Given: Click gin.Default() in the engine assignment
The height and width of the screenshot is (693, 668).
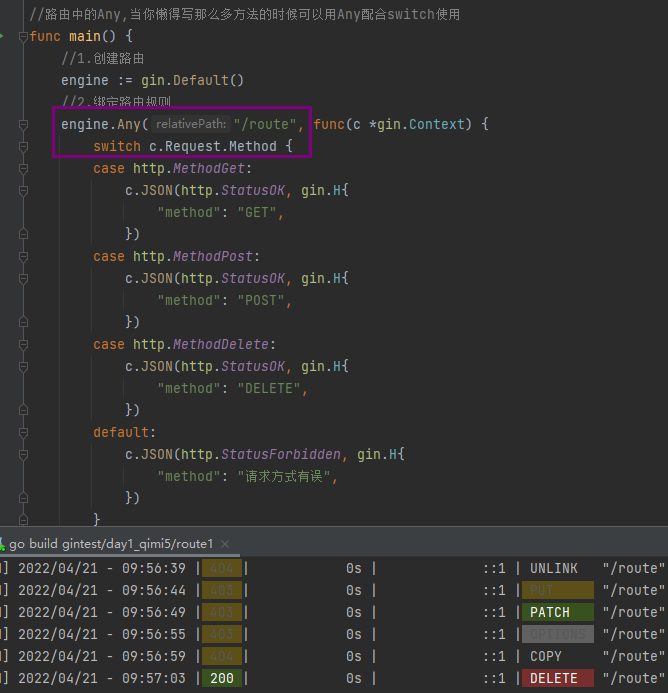Looking at the screenshot, I should tap(192, 80).
